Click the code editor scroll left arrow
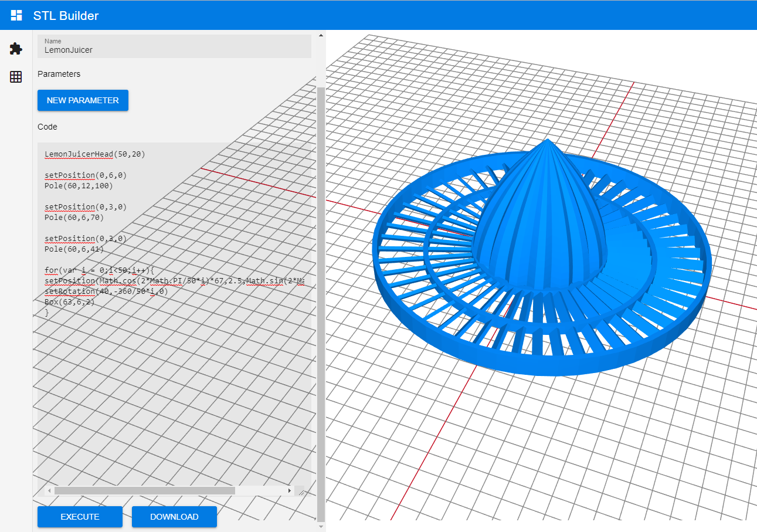Image resolution: width=757 pixels, height=532 pixels. tap(49, 490)
